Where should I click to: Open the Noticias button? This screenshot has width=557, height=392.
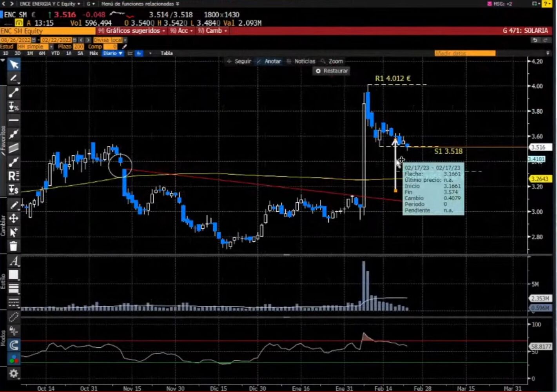click(x=301, y=61)
